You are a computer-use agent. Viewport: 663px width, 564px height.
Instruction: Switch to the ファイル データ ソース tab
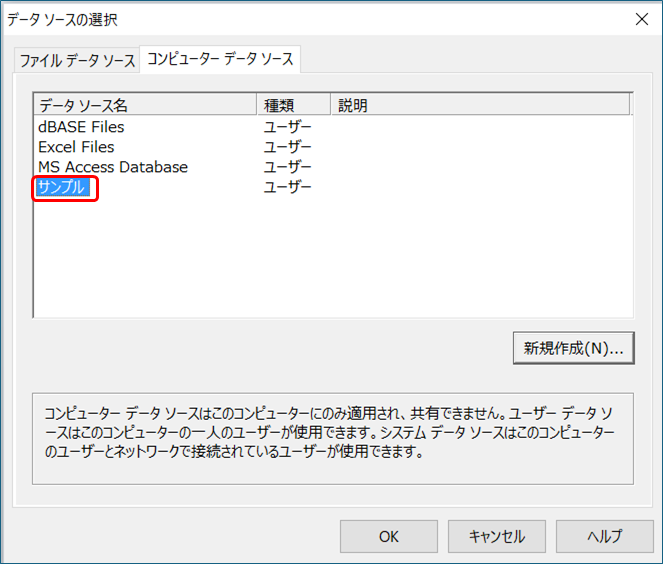77,60
